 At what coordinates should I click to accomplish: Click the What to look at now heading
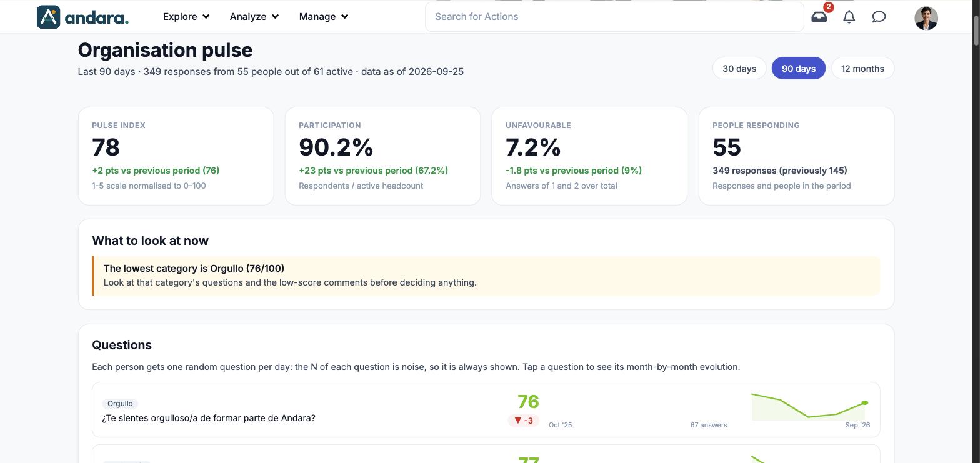(x=150, y=241)
